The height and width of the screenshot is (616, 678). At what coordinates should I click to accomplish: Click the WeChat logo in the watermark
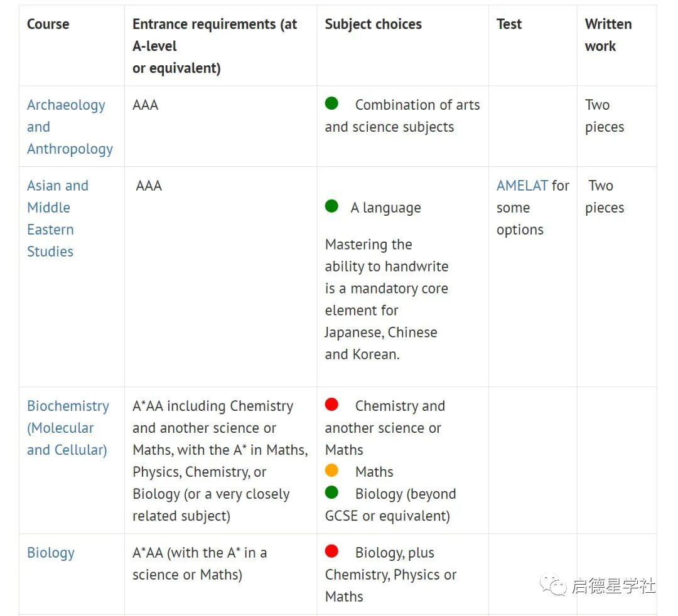click(554, 585)
